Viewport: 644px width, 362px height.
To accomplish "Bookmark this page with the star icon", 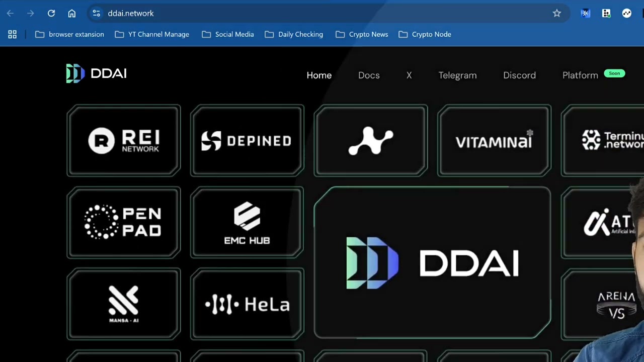I will coord(557,14).
